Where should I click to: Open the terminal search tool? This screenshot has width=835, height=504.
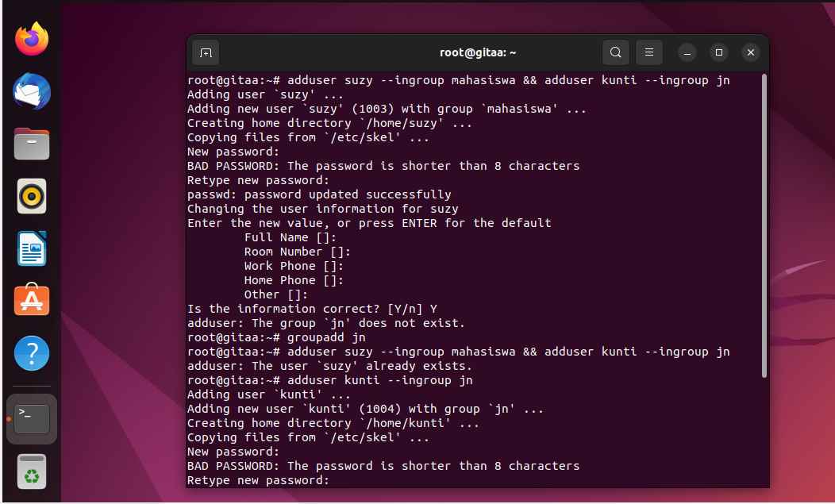(616, 52)
